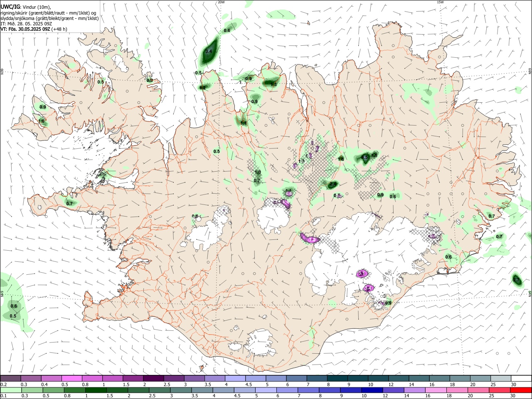Click the light lavender upper swatch between 4 and 4.5

coord(235,378)
